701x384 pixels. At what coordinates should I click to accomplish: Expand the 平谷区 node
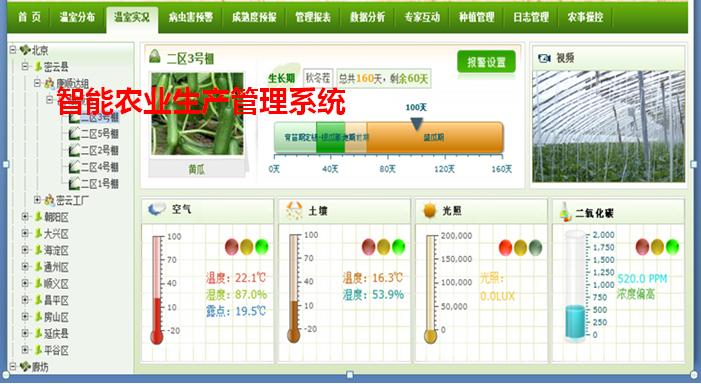tap(25, 350)
